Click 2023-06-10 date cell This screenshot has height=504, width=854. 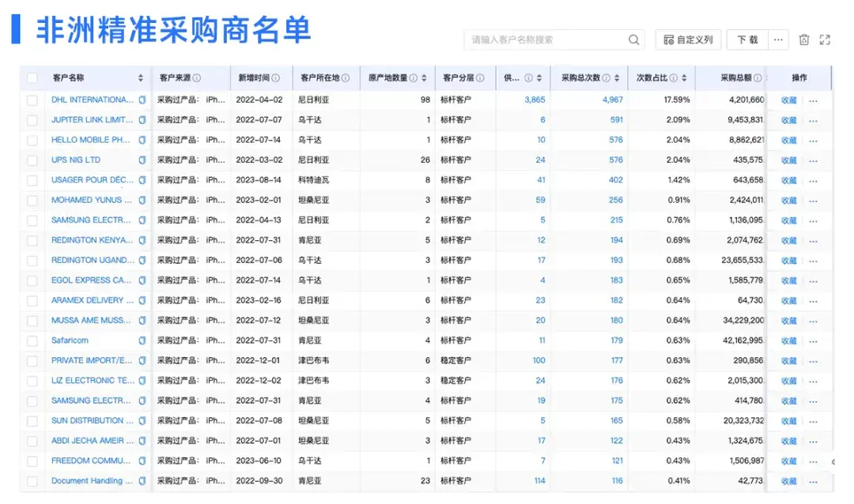point(259,461)
